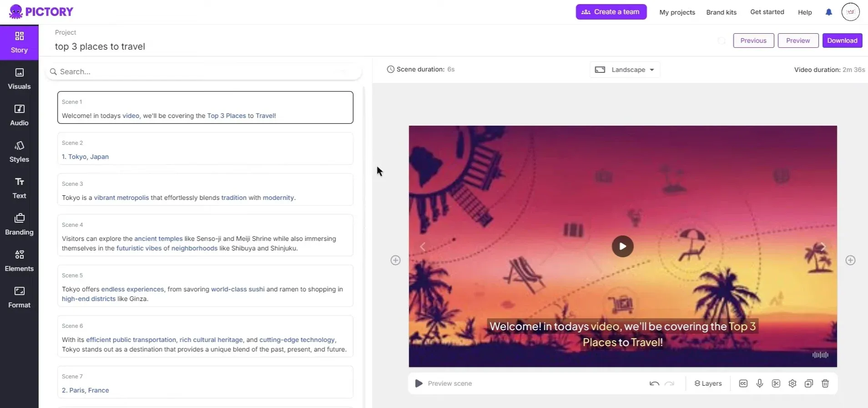Click the Download button

tap(842, 41)
